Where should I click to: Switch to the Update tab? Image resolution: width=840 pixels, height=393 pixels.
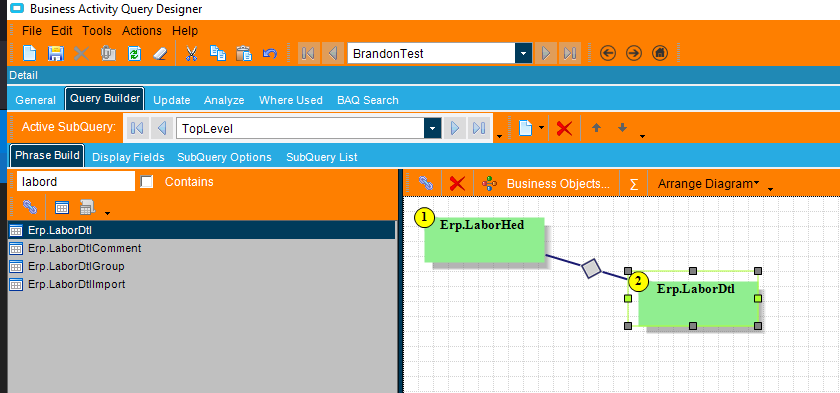[171, 100]
